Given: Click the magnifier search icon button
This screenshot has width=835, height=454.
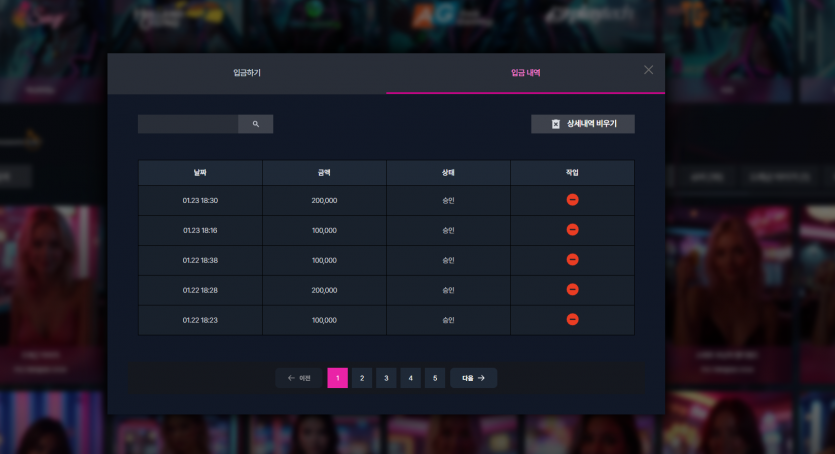Looking at the screenshot, I should point(256,124).
